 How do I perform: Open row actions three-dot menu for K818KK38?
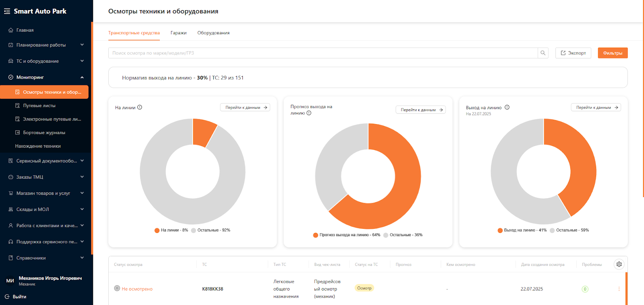619,289
